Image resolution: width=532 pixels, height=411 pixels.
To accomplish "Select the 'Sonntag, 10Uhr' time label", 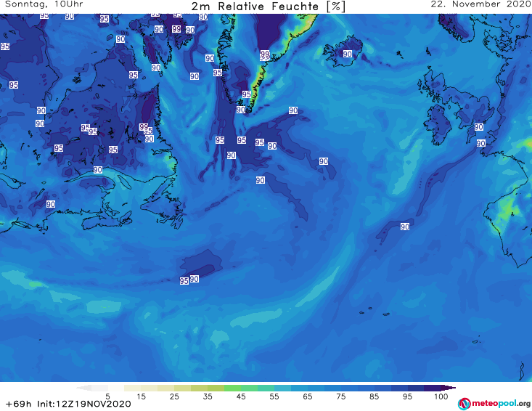I will [44, 4].
